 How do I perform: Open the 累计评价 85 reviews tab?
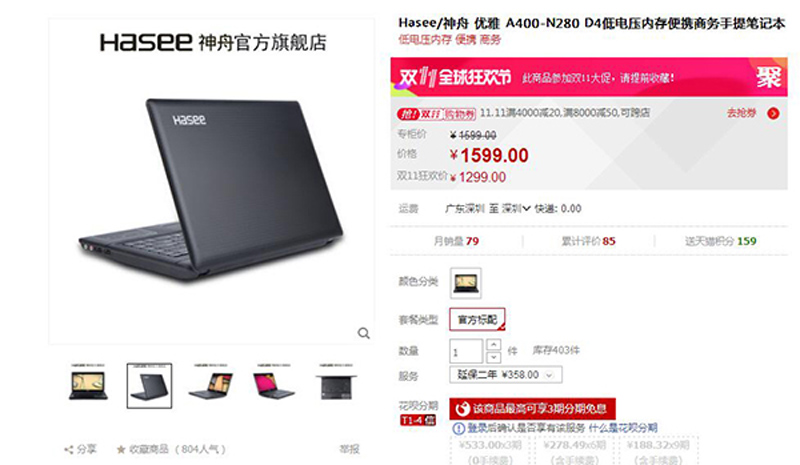pyautogui.click(x=588, y=241)
